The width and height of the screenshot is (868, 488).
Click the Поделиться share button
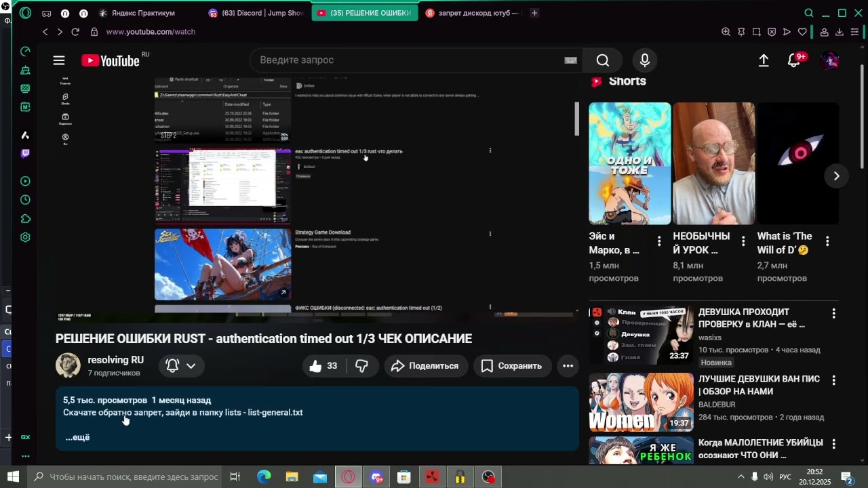(x=426, y=366)
